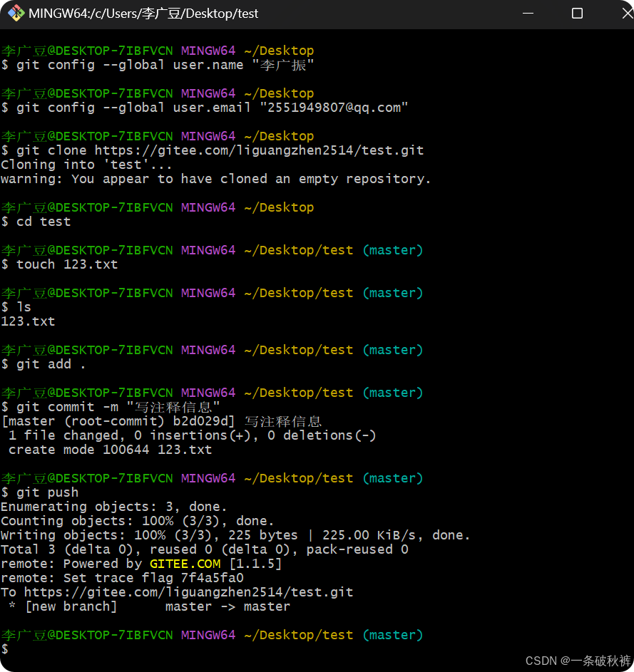This screenshot has height=672, width=634.
Task: Click the '$ ls' command line
Action: [16, 307]
